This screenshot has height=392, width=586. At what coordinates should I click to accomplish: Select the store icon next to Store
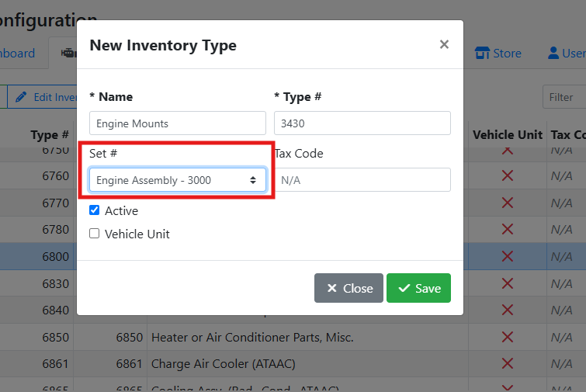[x=482, y=53]
